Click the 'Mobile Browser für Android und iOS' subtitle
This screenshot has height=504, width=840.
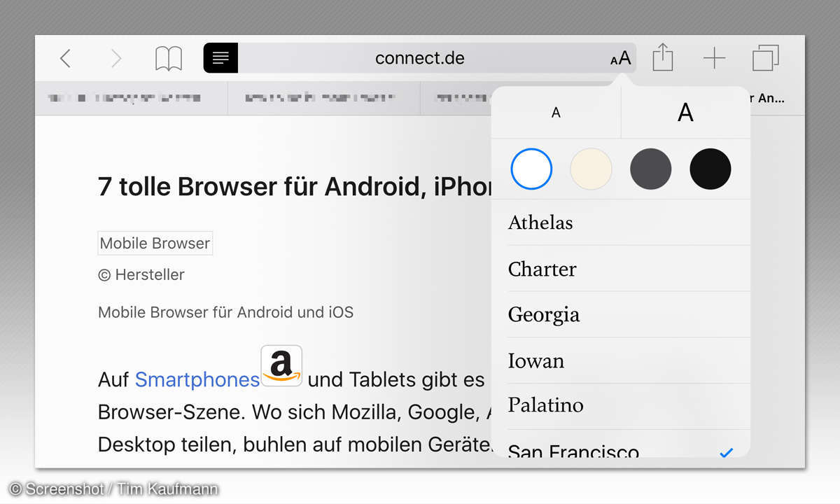225,311
